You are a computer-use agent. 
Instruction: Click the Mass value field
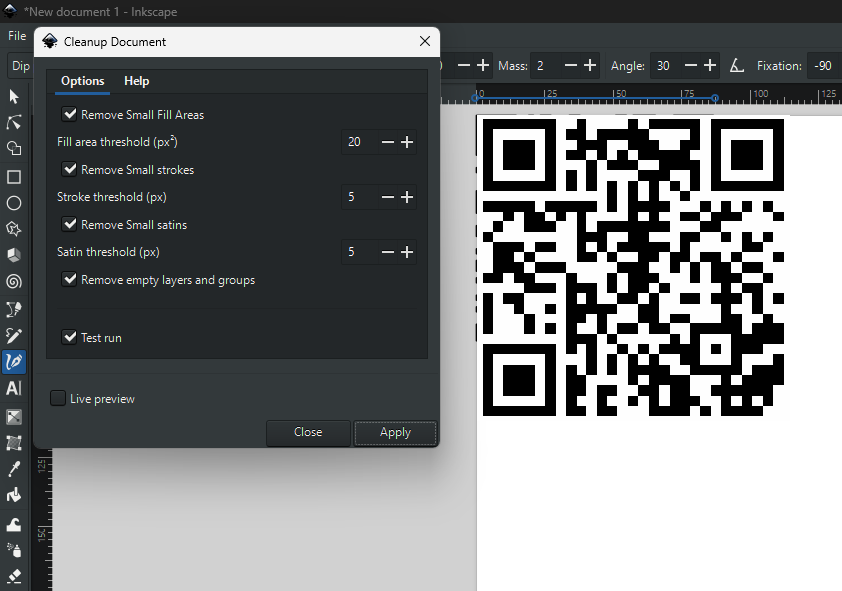[546, 65]
